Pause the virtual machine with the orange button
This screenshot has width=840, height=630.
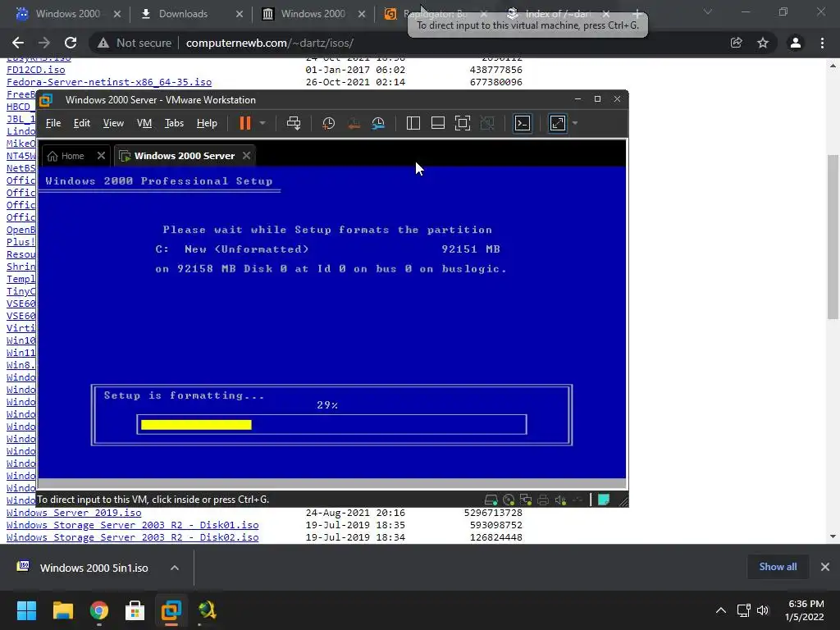click(244, 123)
